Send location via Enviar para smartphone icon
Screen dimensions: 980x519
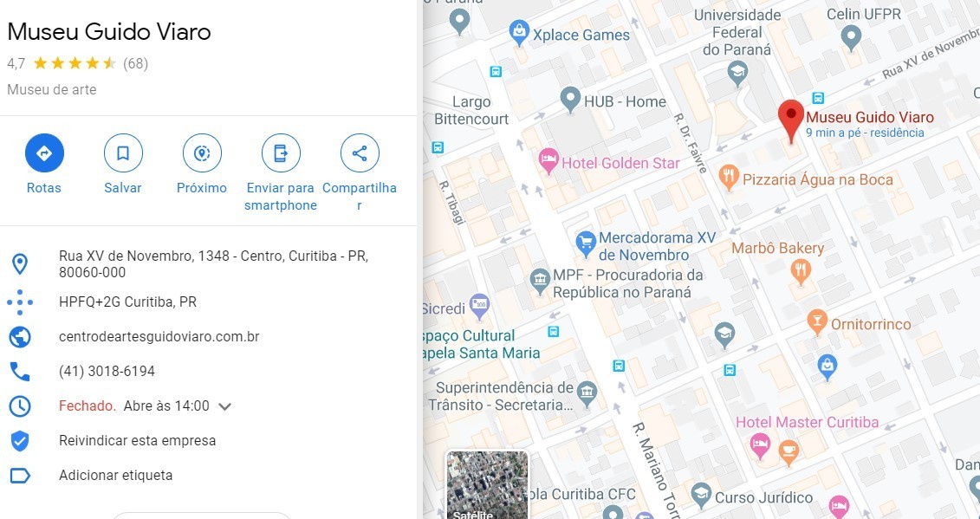coord(281,153)
